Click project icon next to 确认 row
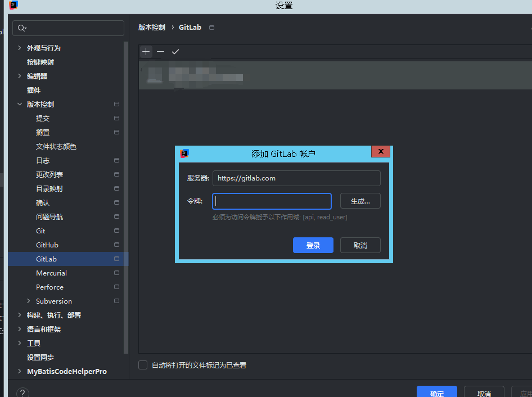This screenshot has width=532, height=397. click(x=116, y=202)
